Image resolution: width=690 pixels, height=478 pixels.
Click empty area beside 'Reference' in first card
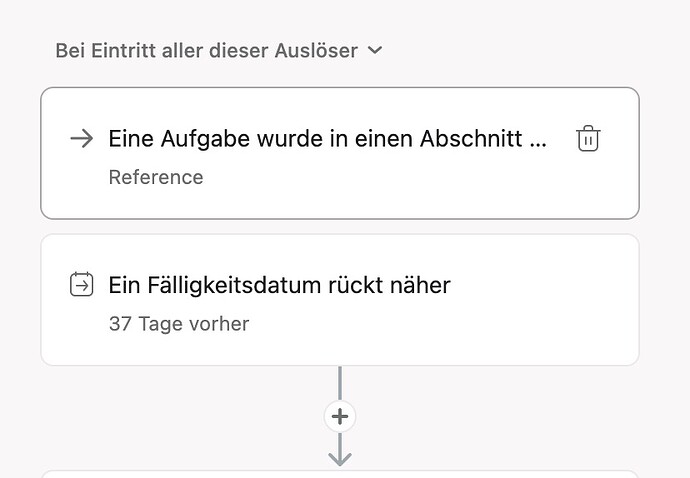click(400, 177)
